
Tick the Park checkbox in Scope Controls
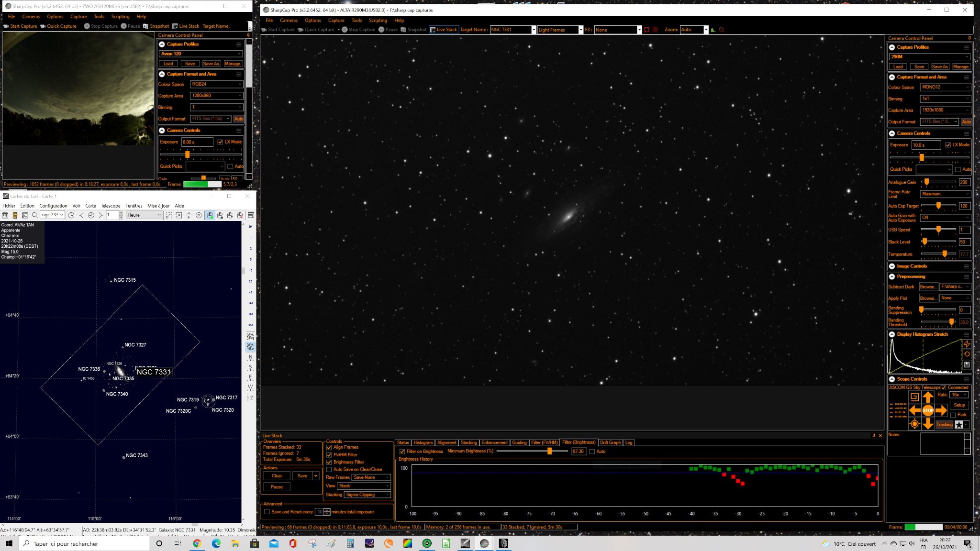[953, 415]
